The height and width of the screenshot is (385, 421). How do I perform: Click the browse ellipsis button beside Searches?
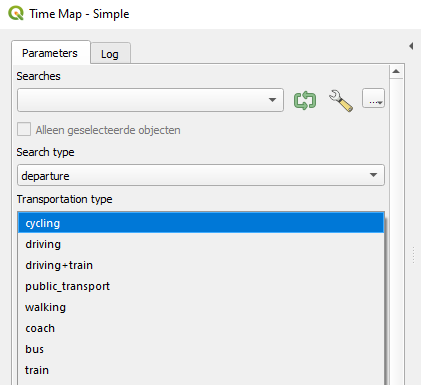[373, 98]
